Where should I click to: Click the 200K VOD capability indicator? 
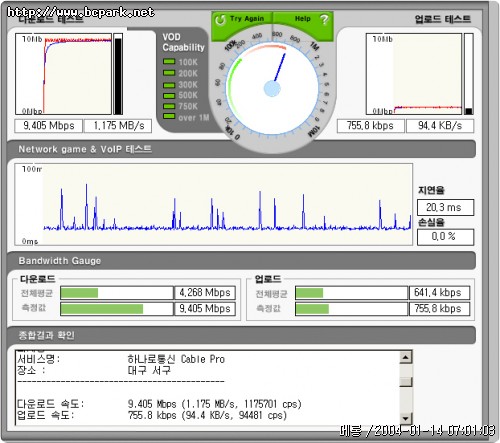(x=169, y=73)
